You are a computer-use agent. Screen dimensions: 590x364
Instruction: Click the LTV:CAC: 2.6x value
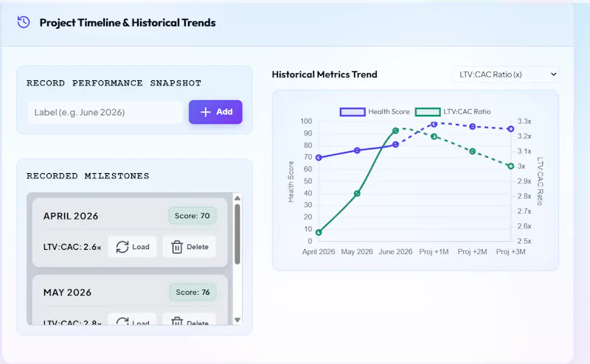(x=72, y=247)
